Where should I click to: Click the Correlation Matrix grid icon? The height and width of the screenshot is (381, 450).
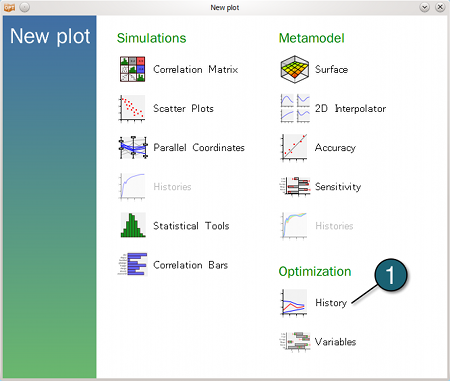click(132, 69)
